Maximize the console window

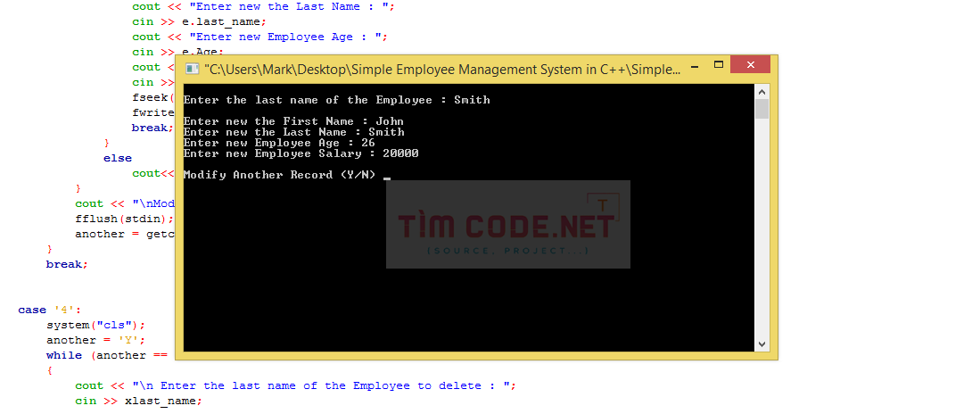coord(719,65)
